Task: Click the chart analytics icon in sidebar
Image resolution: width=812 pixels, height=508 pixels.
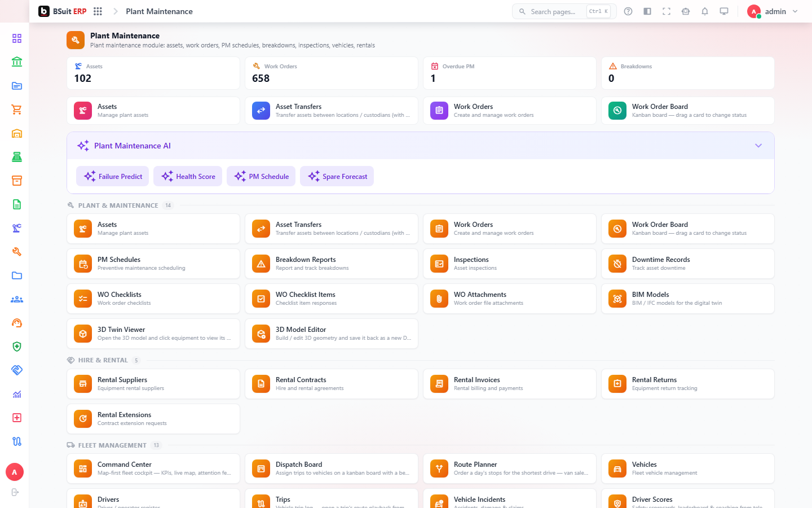Action: [x=17, y=394]
